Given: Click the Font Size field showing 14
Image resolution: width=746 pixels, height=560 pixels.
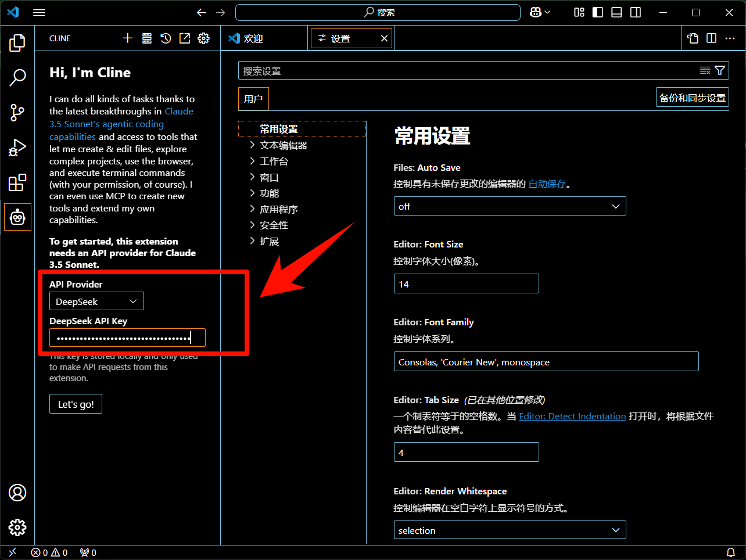Looking at the screenshot, I should click(466, 284).
